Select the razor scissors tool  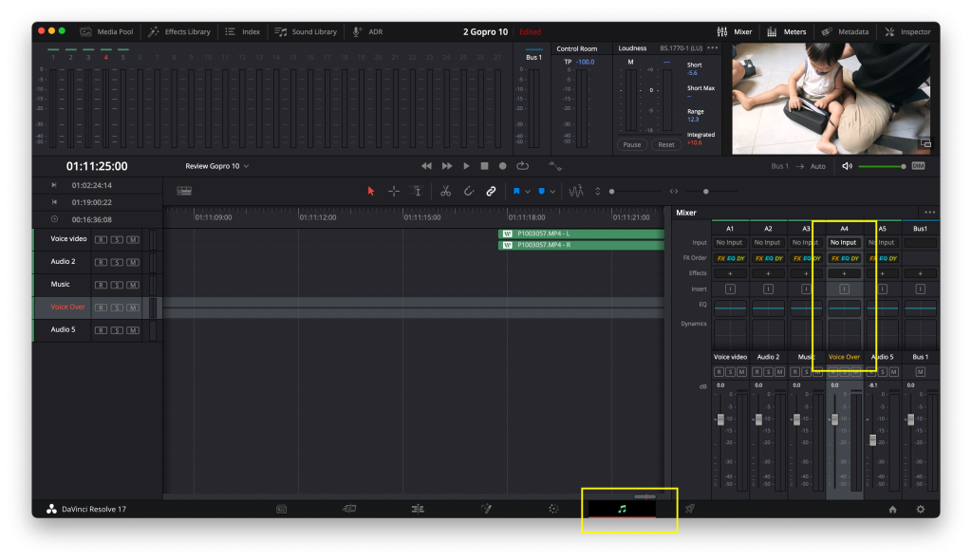point(445,191)
